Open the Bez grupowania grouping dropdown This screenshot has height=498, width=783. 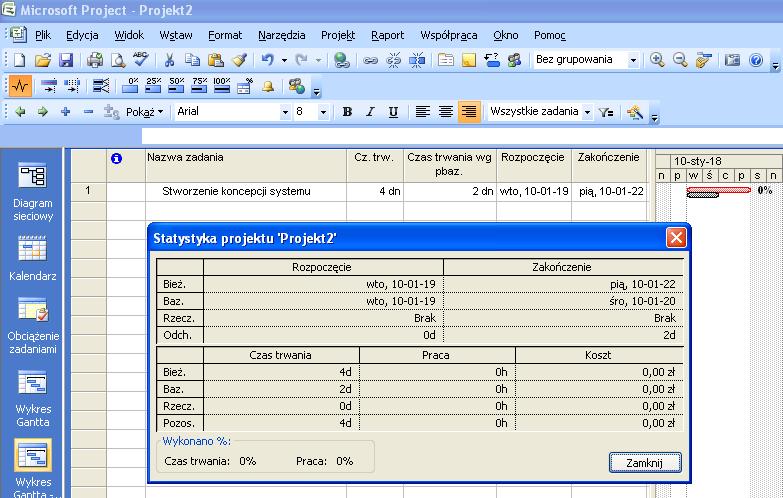tap(633, 60)
